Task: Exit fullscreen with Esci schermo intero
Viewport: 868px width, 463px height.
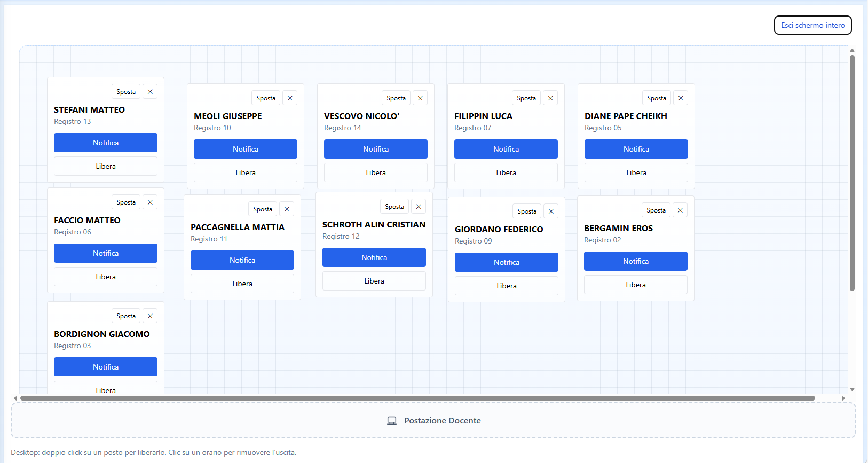Action: pyautogui.click(x=813, y=25)
